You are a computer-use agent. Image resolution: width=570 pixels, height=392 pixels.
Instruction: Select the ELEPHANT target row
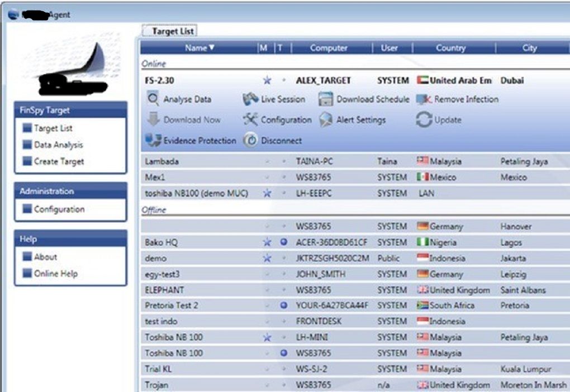[x=355, y=290]
